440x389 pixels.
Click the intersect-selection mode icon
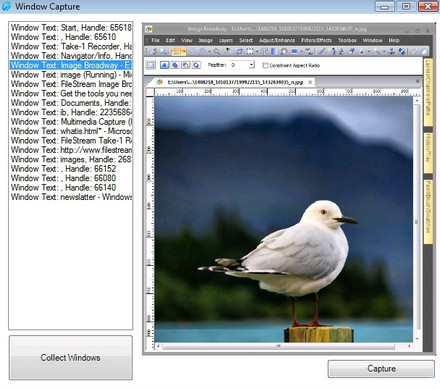pos(196,65)
